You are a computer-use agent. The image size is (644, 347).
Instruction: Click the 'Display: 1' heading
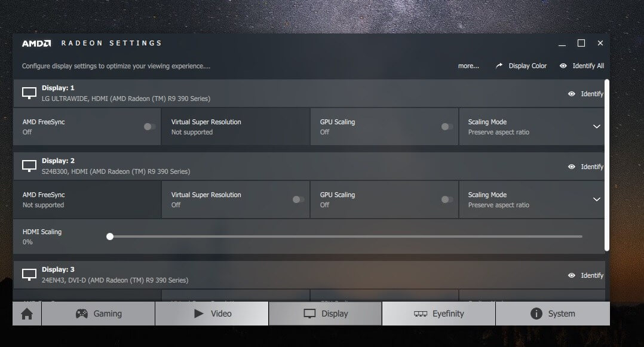point(58,88)
